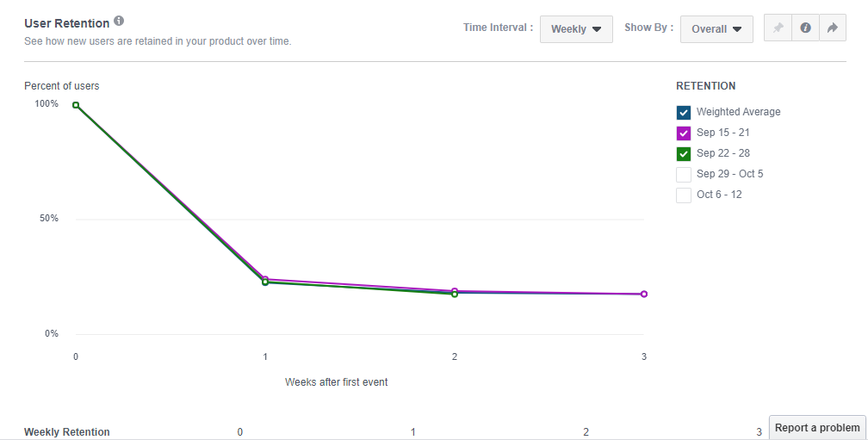Screen dimensions: 868x440
Task: Click the week 2 data point on chart
Action: coord(455,293)
